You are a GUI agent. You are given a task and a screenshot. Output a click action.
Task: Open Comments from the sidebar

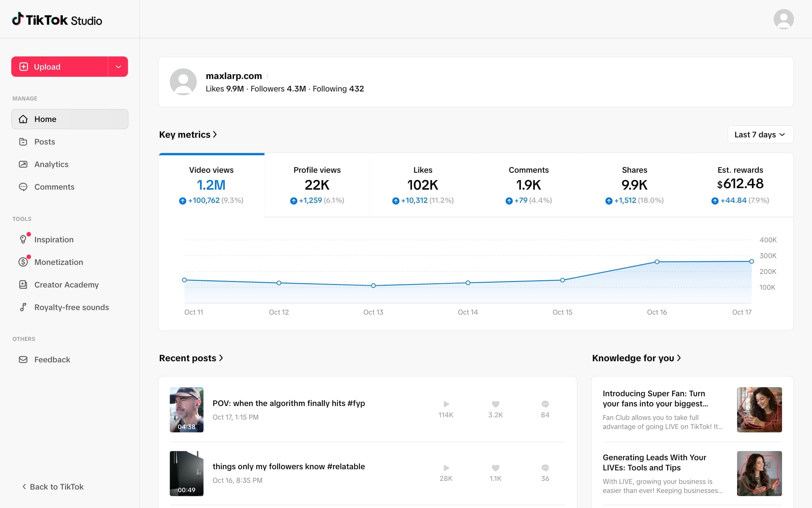coord(70,187)
